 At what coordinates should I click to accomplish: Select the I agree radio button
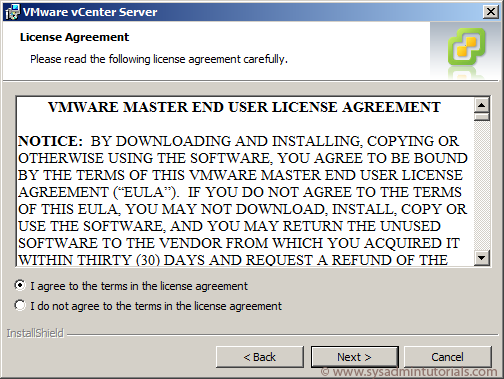pyautogui.click(x=20, y=285)
